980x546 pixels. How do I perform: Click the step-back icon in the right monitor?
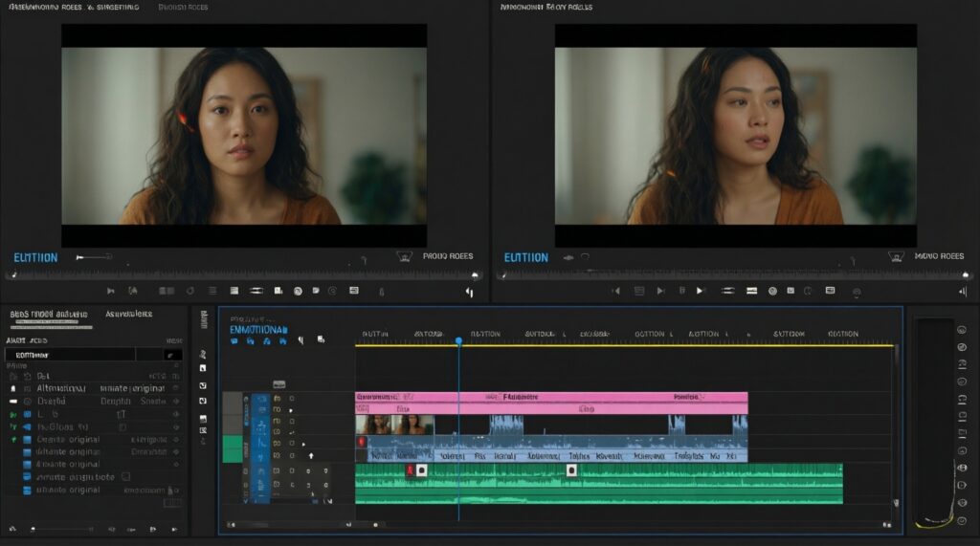point(616,291)
